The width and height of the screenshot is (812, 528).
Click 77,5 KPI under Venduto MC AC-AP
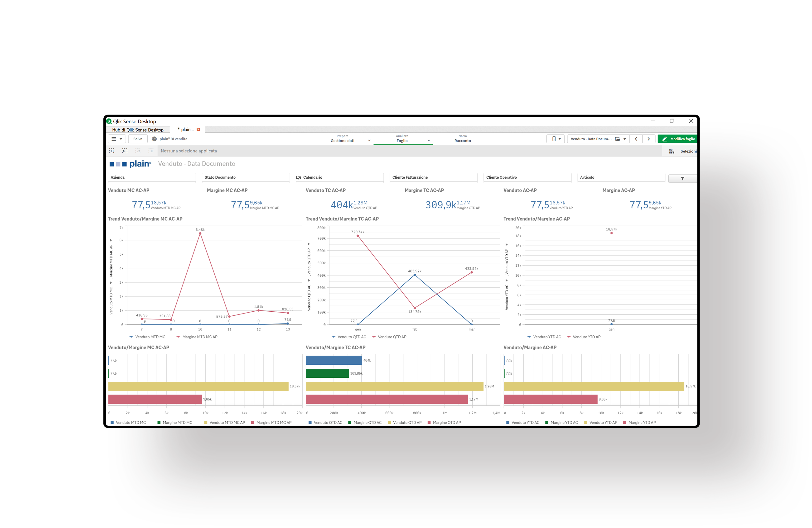coord(141,205)
